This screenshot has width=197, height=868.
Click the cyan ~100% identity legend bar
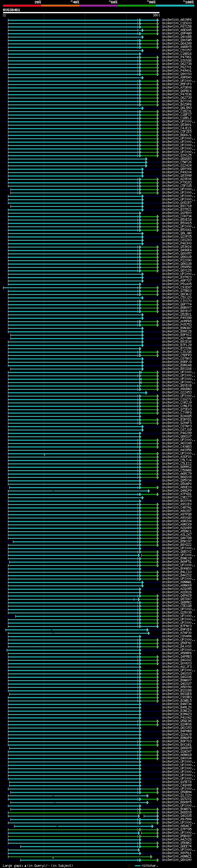point(175,6)
